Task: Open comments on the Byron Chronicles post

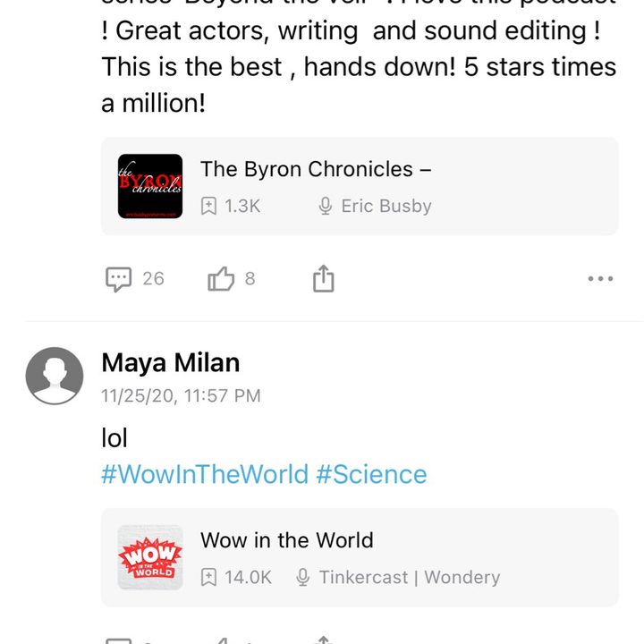Action: tap(119, 279)
